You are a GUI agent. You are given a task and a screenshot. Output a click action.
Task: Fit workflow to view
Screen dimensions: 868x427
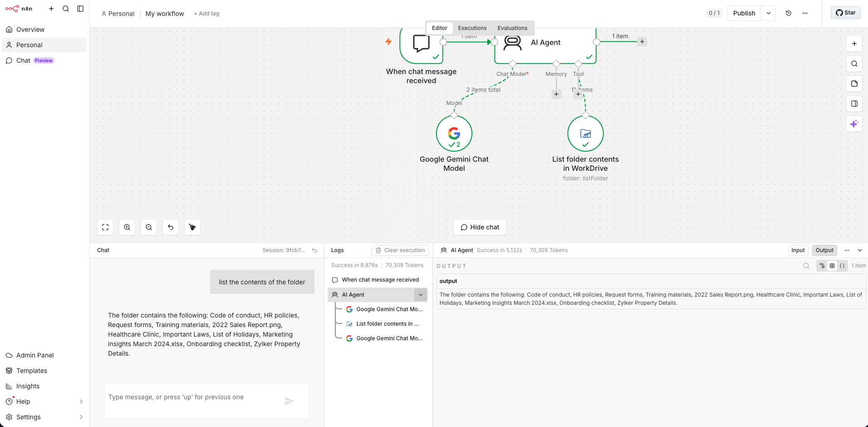click(105, 227)
